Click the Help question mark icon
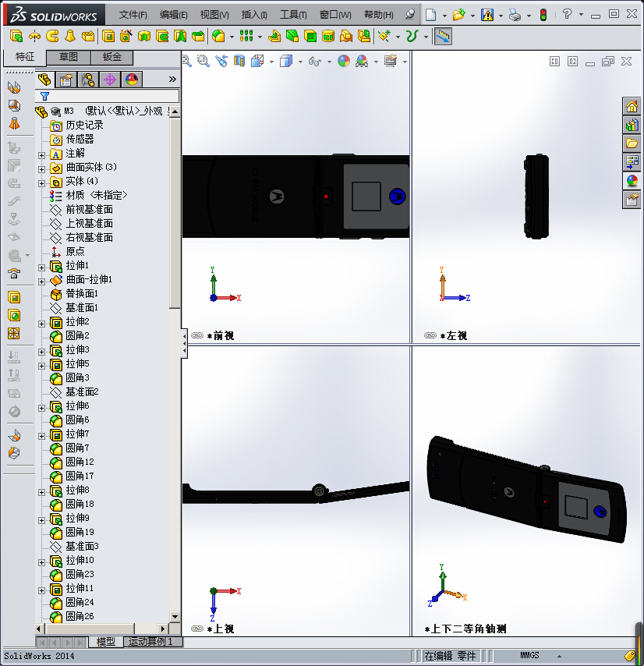The image size is (644, 666). coord(567,14)
